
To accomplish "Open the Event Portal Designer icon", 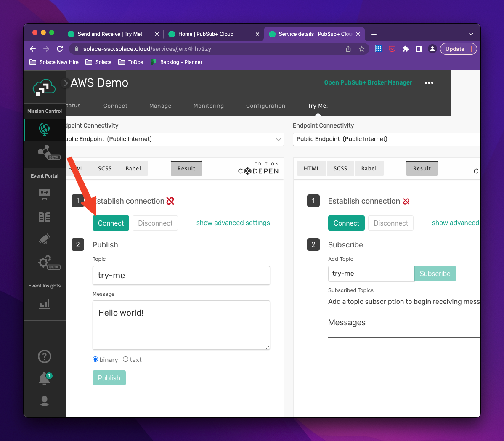I will pyautogui.click(x=45, y=194).
